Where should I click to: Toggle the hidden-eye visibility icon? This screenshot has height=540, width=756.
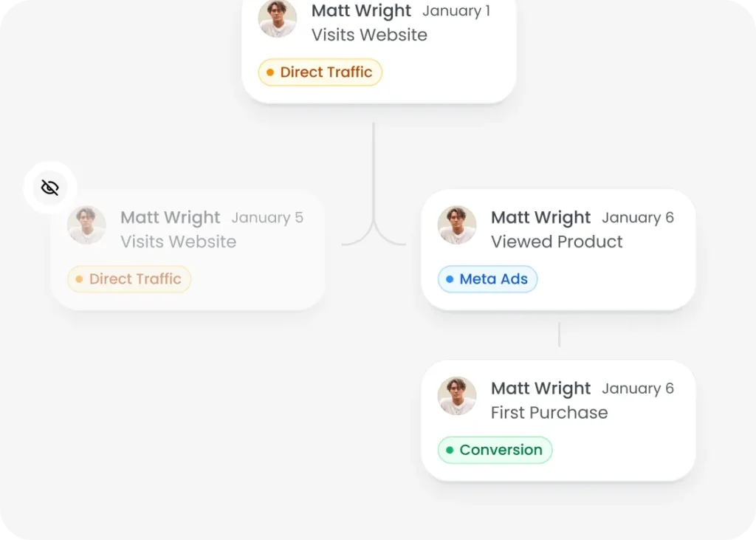point(49,188)
